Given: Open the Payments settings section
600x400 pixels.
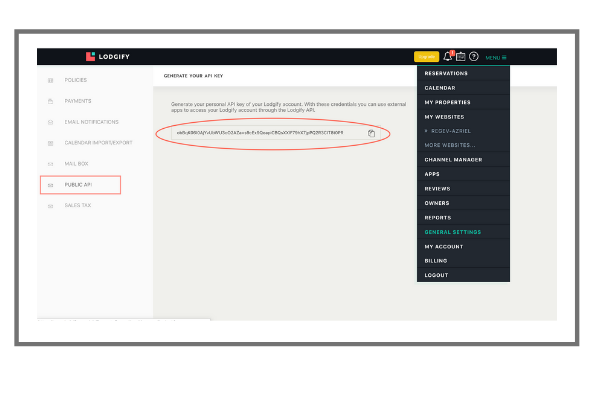Looking at the screenshot, I should tap(78, 101).
